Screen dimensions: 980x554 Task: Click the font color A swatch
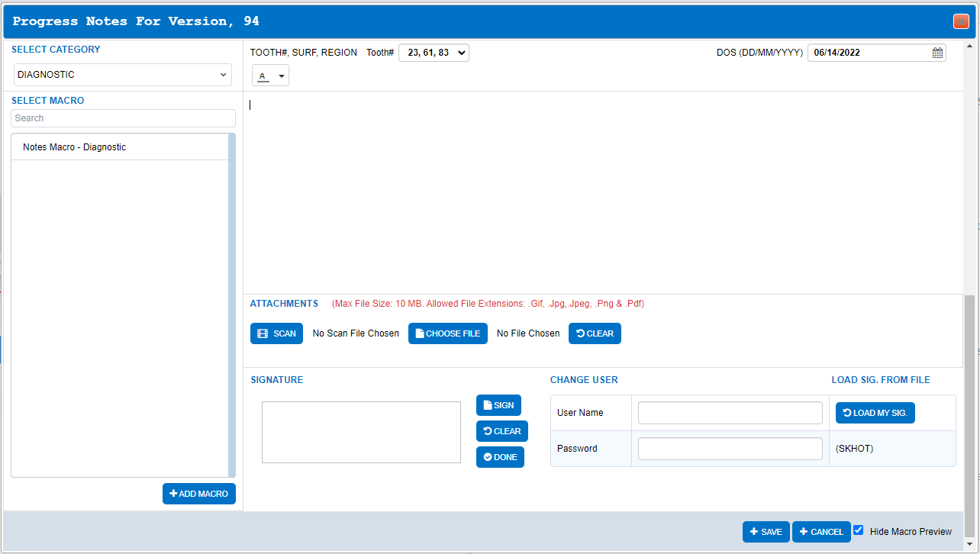pyautogui.click(x=263, y=76)
